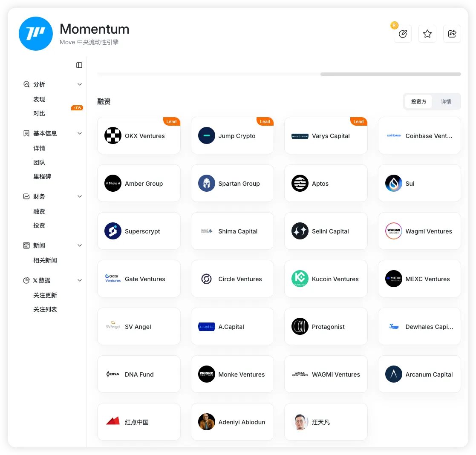Click the share icon in header
The height and width of the screenshot is (455, 476).
(452, 34)
